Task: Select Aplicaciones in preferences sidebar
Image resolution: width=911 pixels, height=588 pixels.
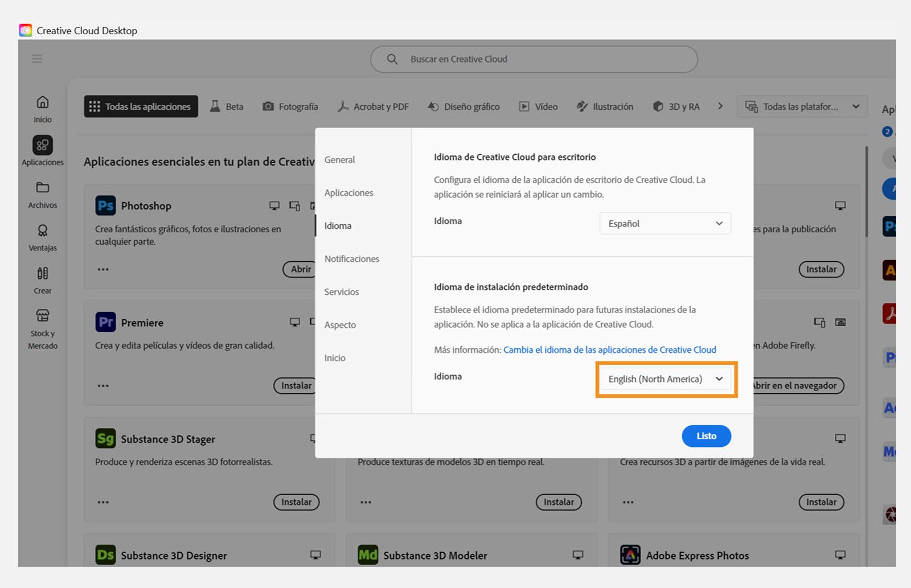Action: click(348, 193)
